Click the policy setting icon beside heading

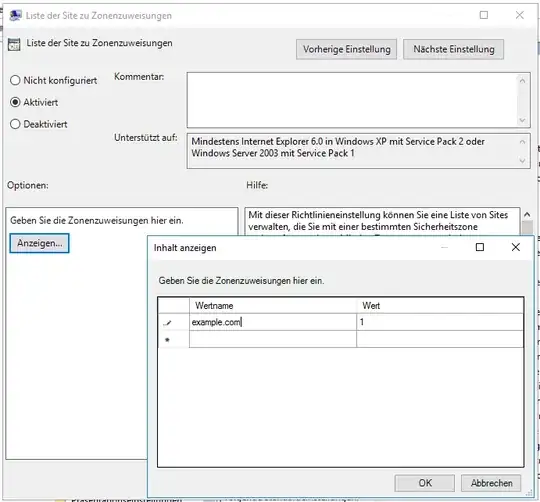tap(14, 45)
